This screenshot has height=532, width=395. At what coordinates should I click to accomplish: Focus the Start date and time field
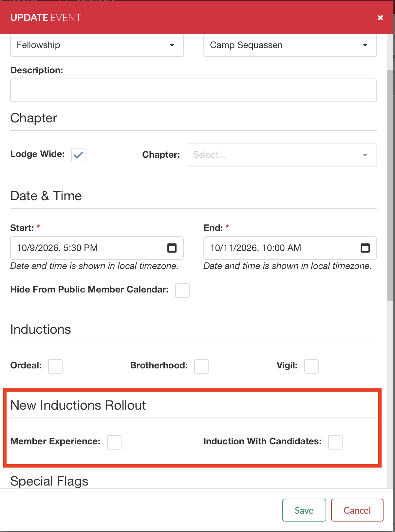coord(88,248)
